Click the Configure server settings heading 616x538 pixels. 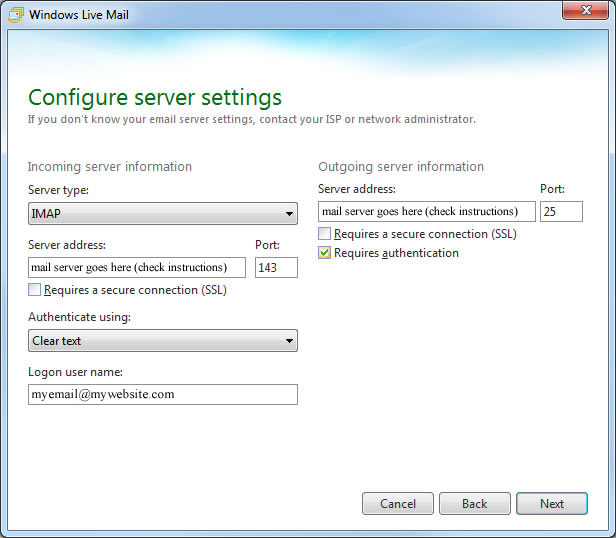[x=155, y=97]
